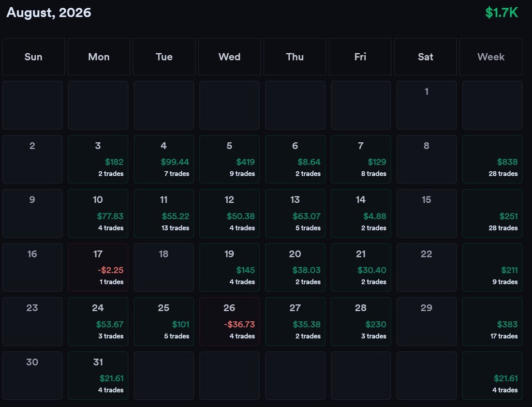Open the August 3 day cell showing $182
This screenshot has width=532, height=407.
pos(98,159)
